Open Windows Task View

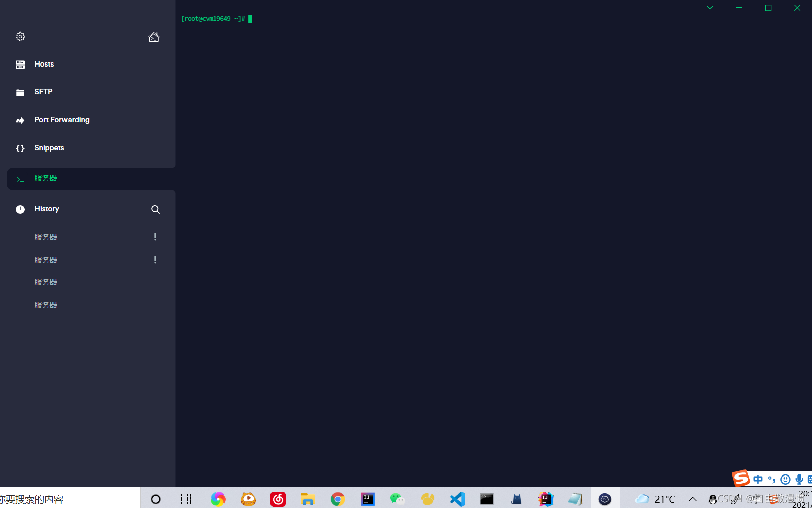(186, 499)
